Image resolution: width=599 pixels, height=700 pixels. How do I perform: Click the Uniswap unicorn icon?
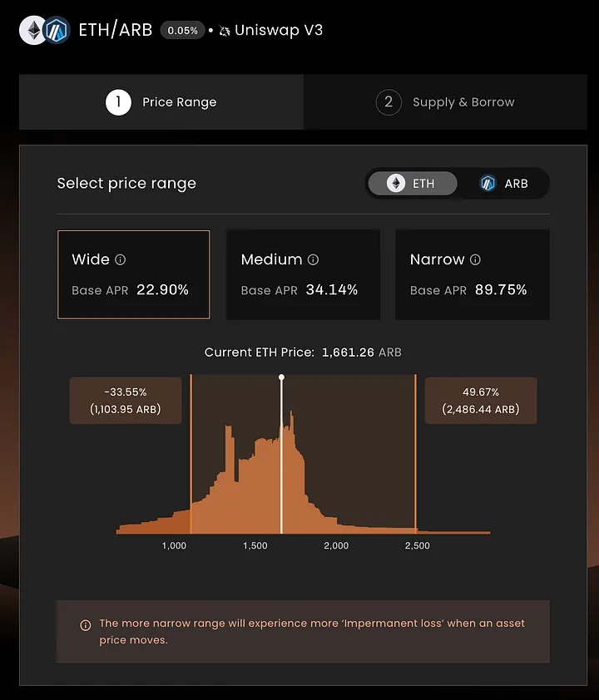(x=225, y=31)
